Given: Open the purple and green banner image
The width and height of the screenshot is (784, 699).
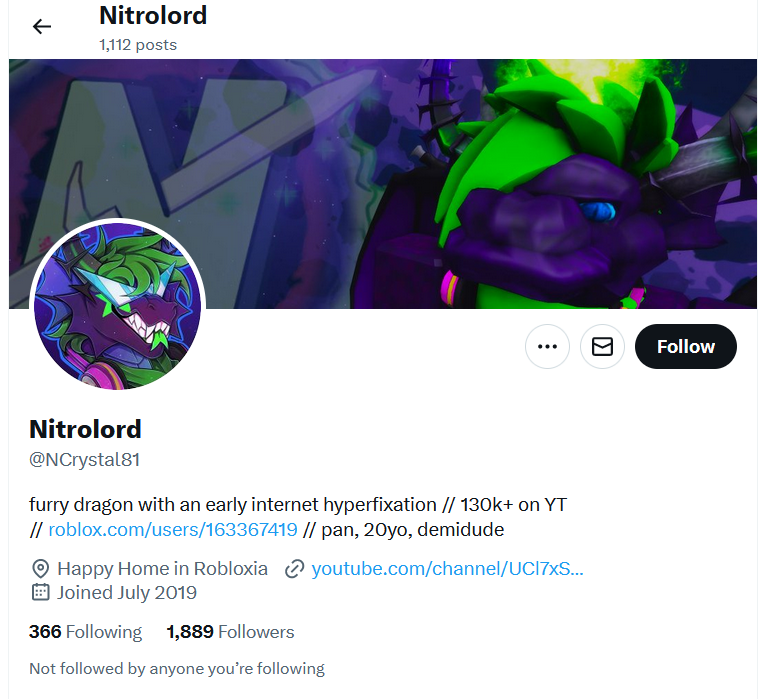Looking at the screenshot, I should tap(382, 184).
